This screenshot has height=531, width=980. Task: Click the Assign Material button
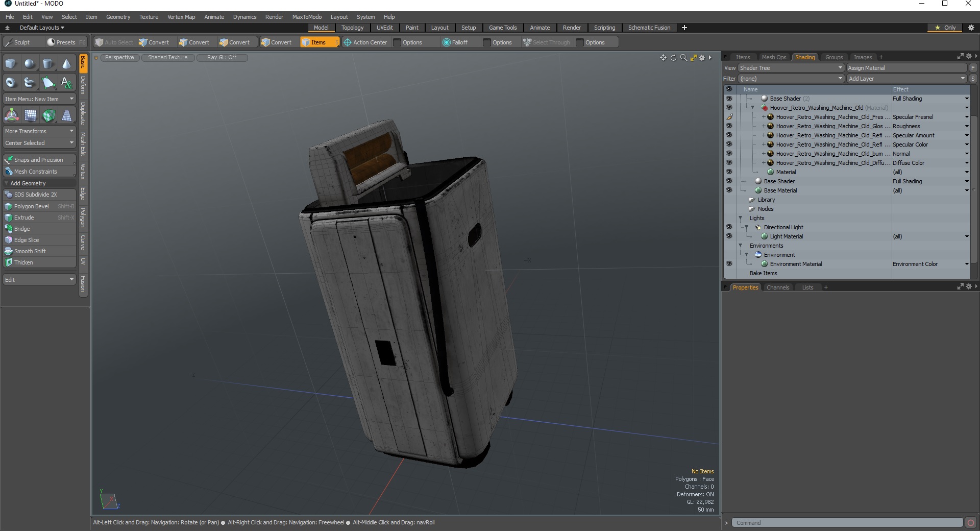(x=906, y=68)
